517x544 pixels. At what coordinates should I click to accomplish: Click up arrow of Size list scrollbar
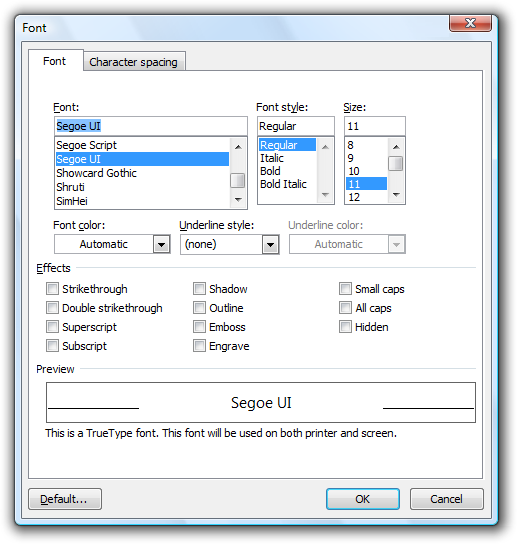coord(396,147)
